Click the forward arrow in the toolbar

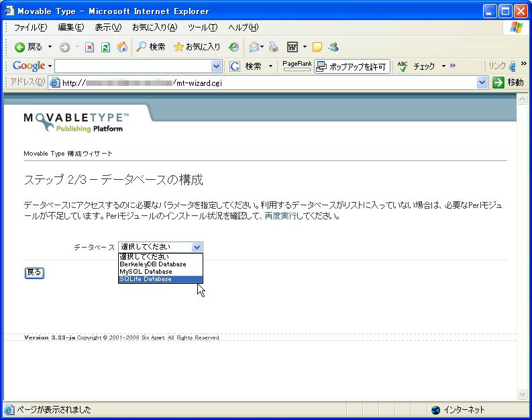[64, 48]
